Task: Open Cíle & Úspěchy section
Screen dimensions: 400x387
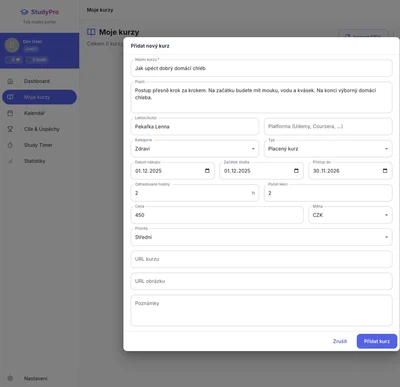Action: point(39,129)
